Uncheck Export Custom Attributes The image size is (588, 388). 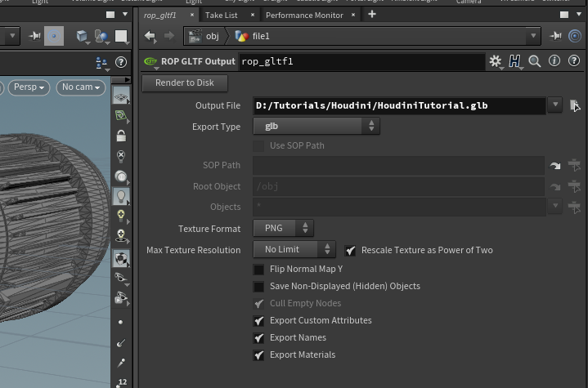tap(258, 321)
